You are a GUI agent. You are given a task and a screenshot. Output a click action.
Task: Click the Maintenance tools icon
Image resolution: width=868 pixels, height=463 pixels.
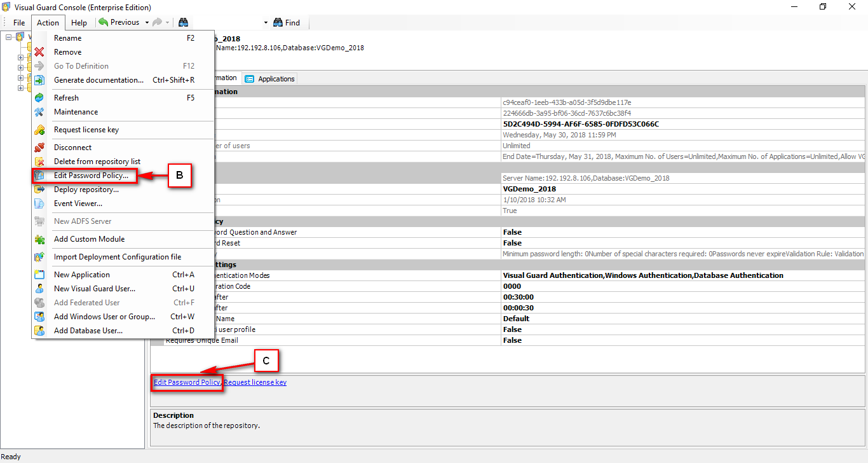(x=39, y=112)
